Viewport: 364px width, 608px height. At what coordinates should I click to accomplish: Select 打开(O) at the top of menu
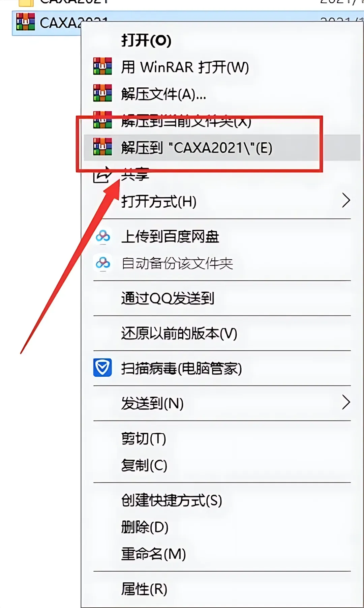pyautogui.click(x=146, y=40)
